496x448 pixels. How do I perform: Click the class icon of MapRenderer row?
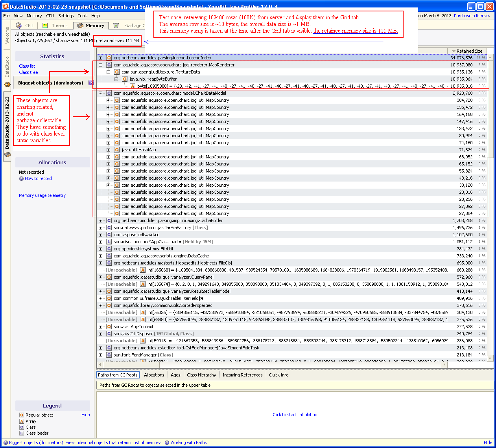109,65
